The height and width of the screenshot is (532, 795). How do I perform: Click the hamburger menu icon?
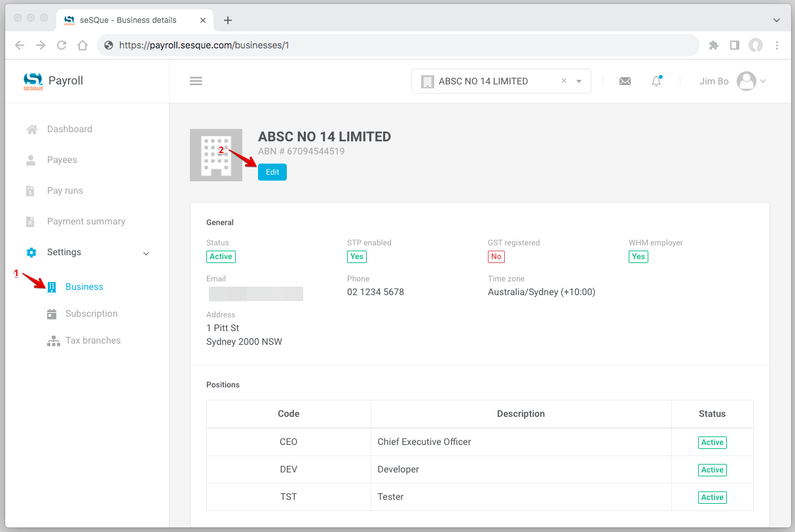pyautogui.click(x=196, y=81)
